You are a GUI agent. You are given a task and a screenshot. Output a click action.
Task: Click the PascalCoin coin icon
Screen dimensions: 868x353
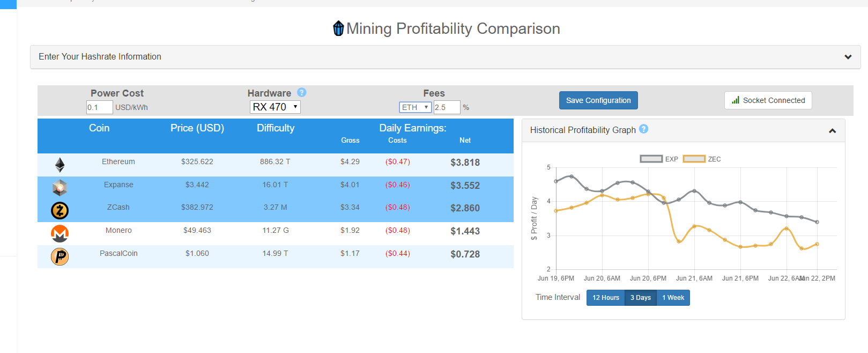[60, 256]
